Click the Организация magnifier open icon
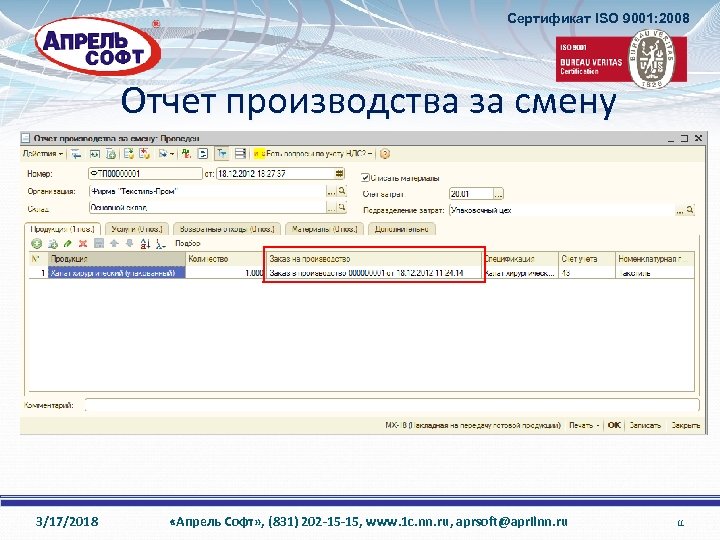This screenshot has height=540, width=720. (x=342, y=191)
